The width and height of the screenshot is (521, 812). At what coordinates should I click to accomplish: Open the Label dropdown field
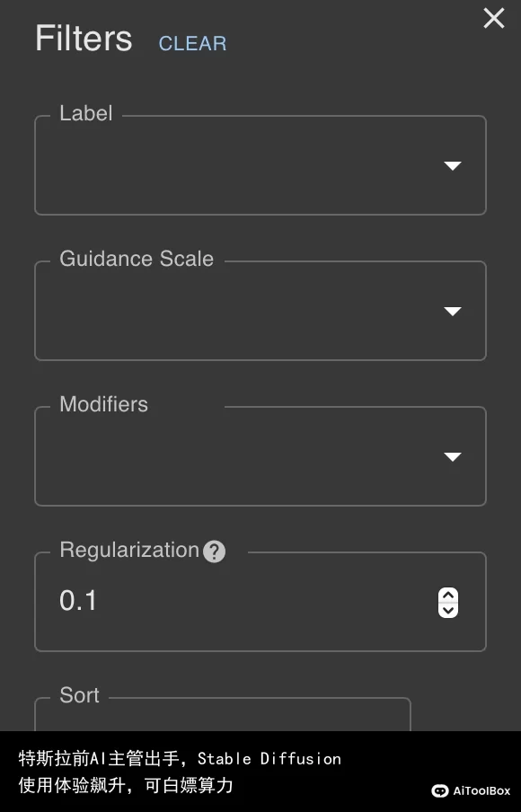(x=260, y=165)
